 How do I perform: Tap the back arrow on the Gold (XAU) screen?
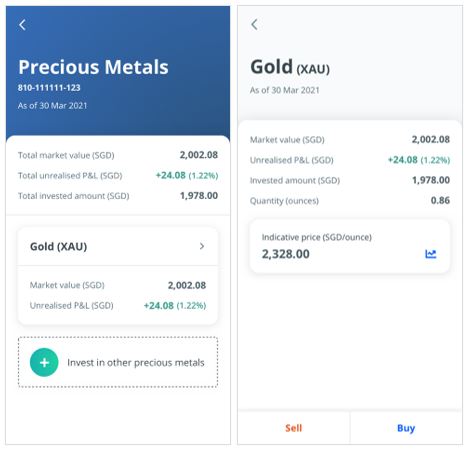[x=254, y=24]
